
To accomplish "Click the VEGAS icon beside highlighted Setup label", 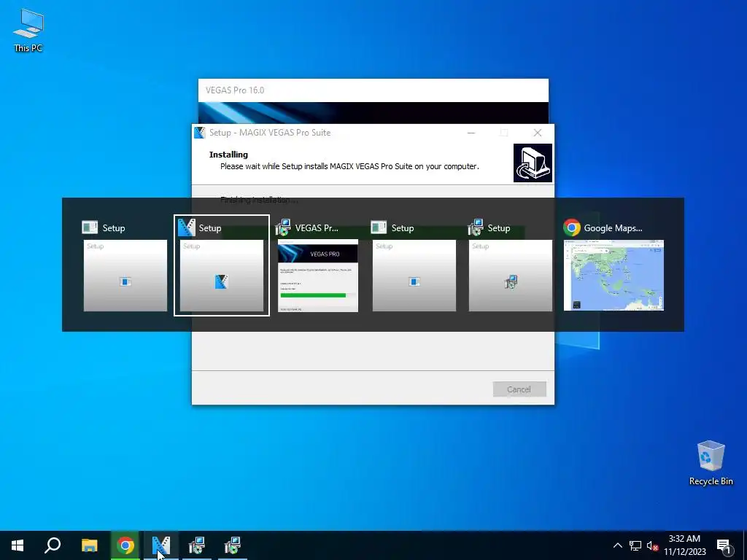I will point(186,227).
